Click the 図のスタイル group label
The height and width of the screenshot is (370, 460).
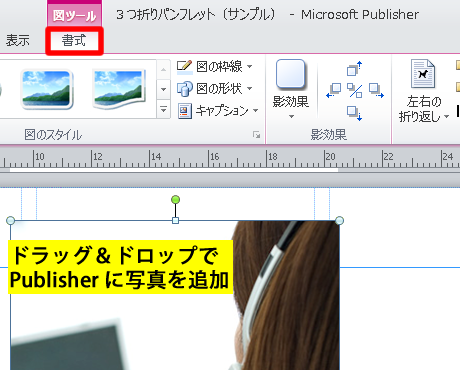click(53, 135)
